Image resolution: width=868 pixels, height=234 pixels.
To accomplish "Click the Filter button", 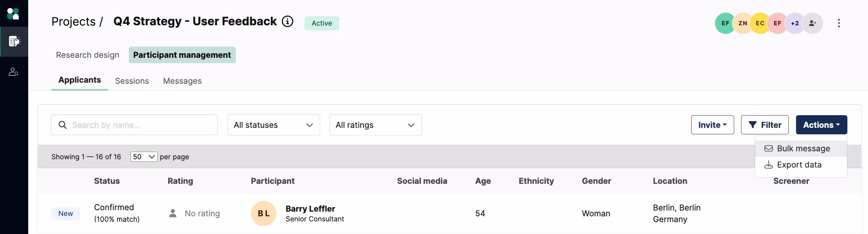I will pos(765,125).
